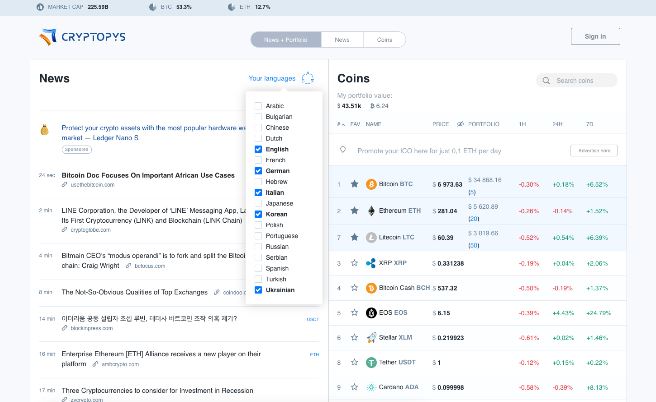656x402 pixels.
Task: Switch to the Coins tab
Action: click(384, 40)
